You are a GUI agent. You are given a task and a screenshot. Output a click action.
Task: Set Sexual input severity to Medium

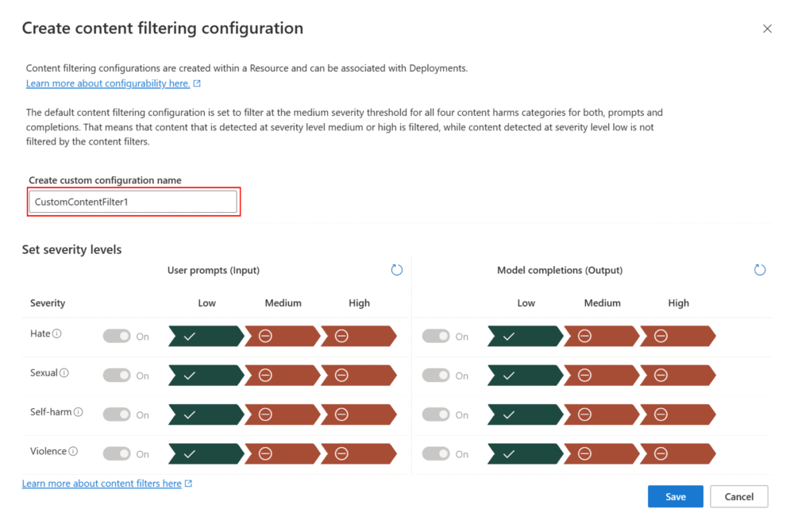(283, 375)
